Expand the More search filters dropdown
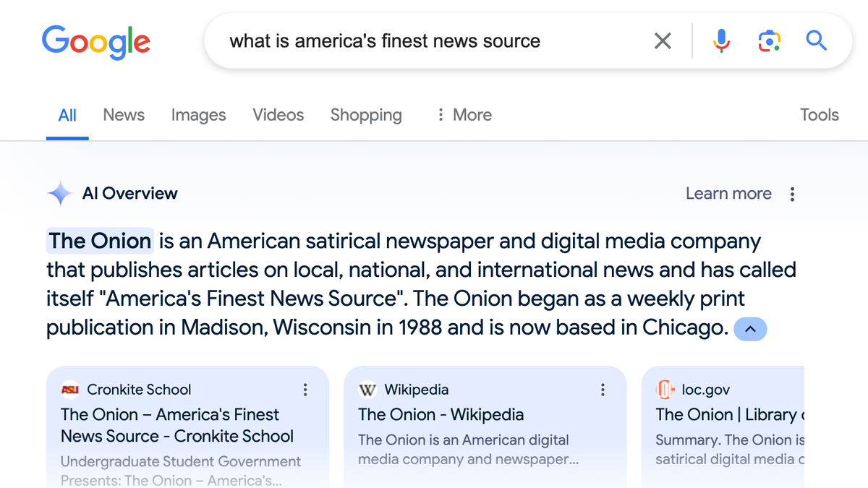The height and width of the screenshot is (488, 868). [x=464, y=115]
